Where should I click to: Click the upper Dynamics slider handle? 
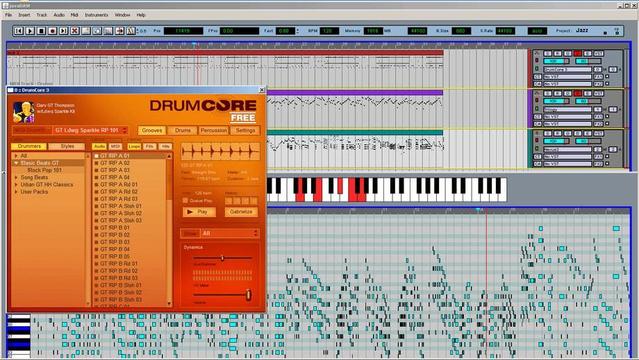click(x=223, y=258)
